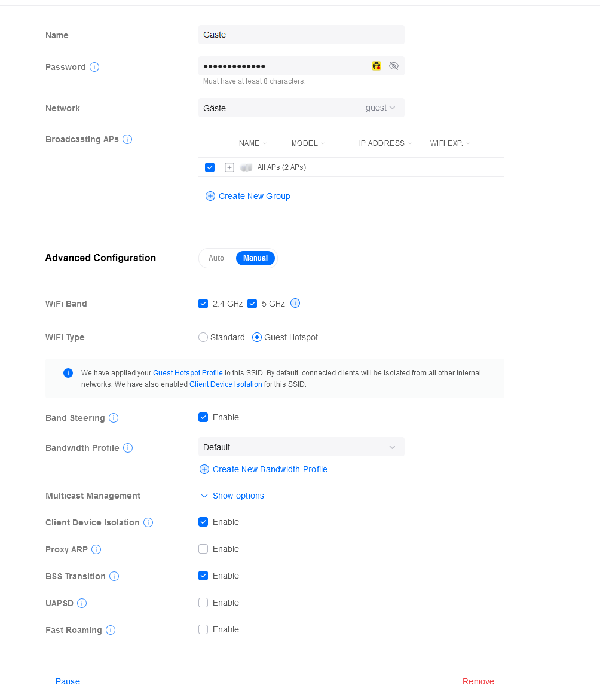Click the Fast Roaming info icon

tap(111, 630)
